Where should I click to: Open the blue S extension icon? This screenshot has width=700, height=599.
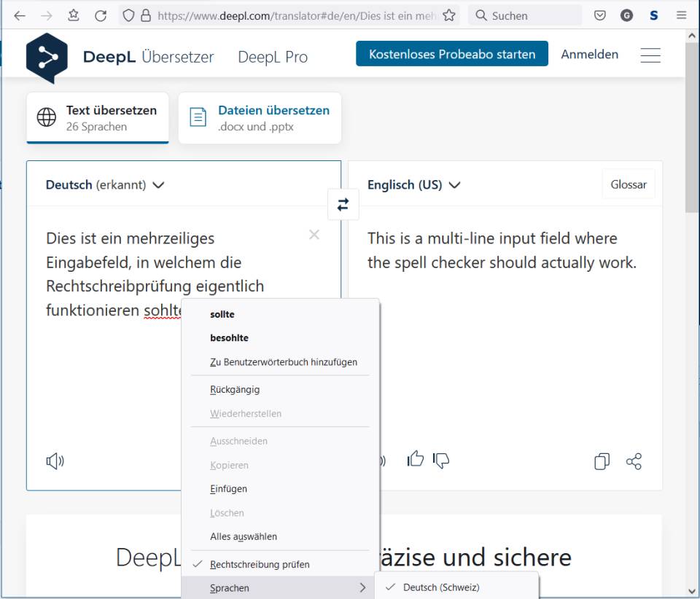(654, 16)
